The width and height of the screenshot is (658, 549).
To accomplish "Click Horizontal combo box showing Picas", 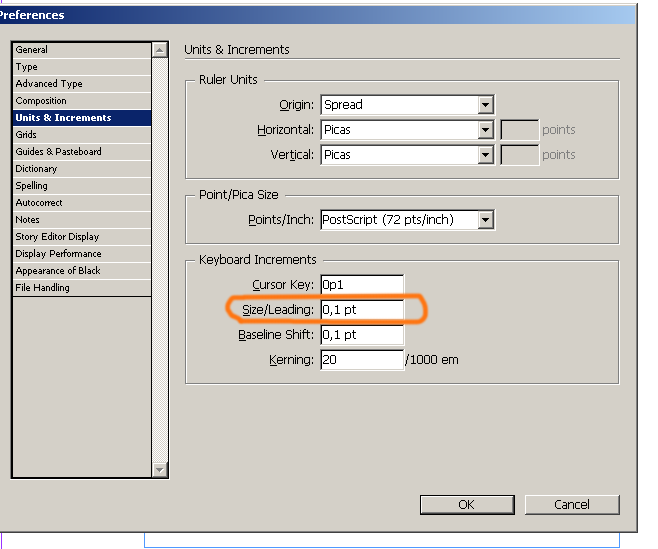I will coord(407,130).
